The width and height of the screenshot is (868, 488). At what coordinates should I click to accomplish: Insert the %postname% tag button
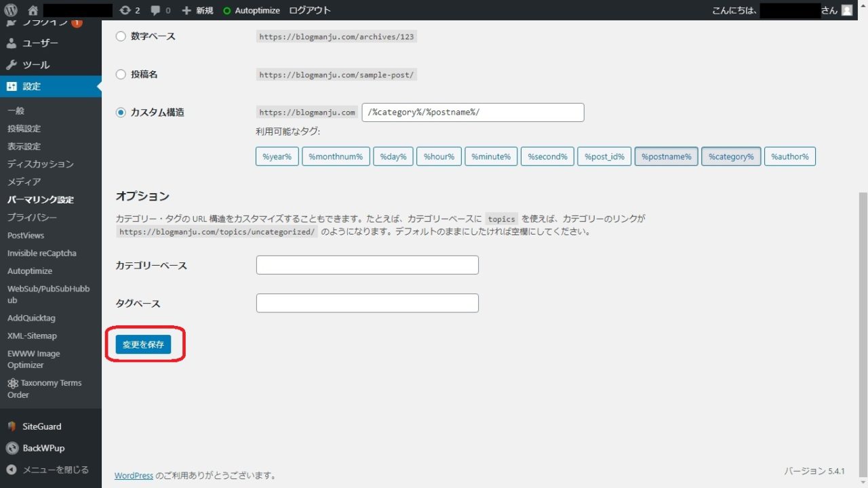coord(666,157)
